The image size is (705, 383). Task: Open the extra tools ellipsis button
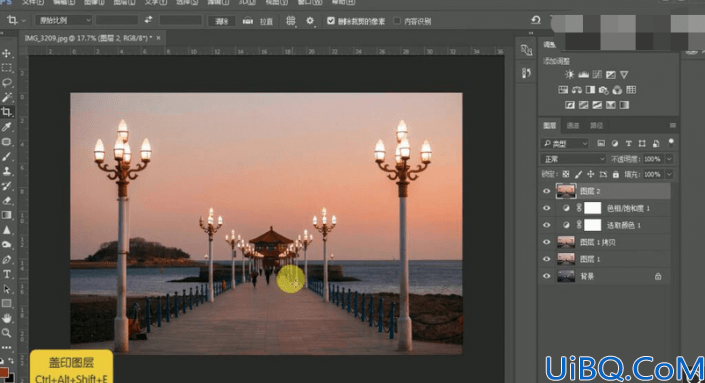(6, 347)
